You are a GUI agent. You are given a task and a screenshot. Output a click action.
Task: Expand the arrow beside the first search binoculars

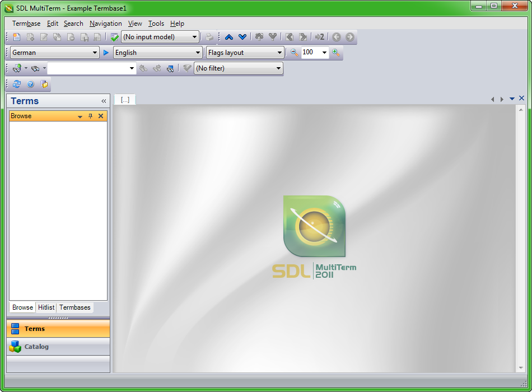tap(26, 68)
